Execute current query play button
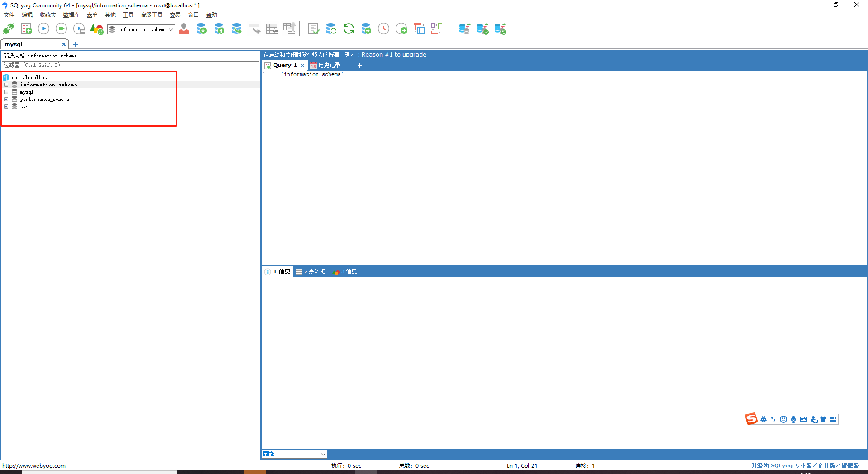The height and width of the screenshot is (474, 868). pos(43,29)
